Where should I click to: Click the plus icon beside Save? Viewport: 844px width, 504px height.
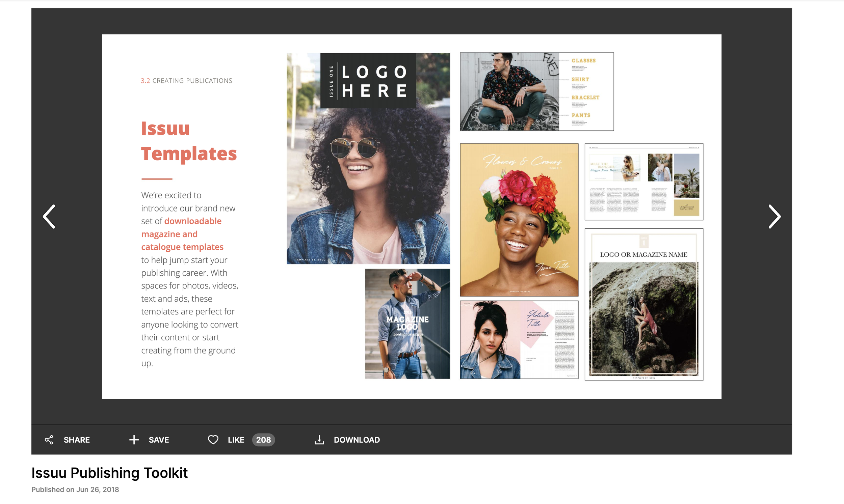coord(134,440)
